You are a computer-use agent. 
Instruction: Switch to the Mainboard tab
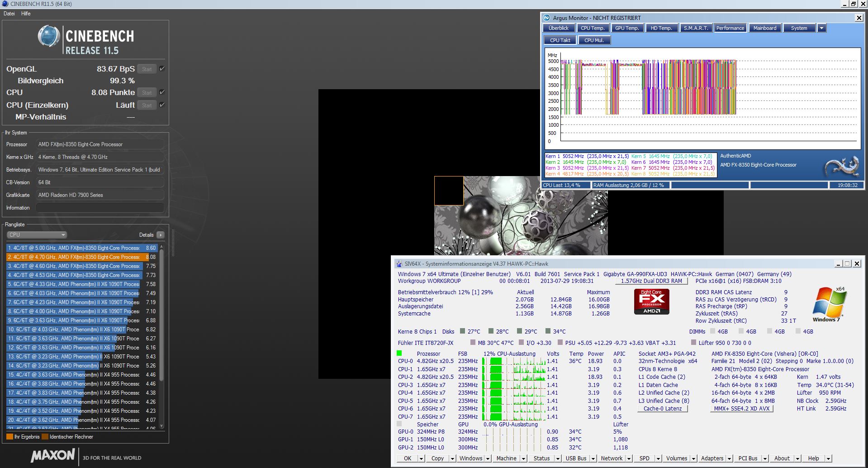764,28
